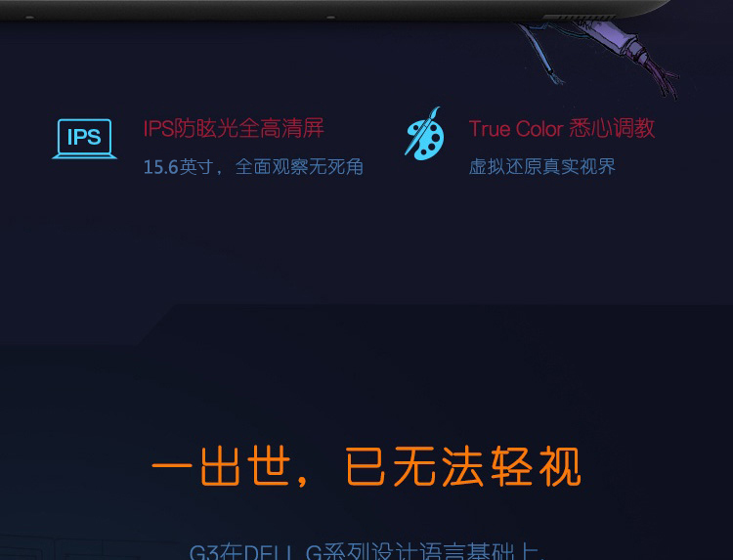Click the IPS laptop screen icon
Image resolution: width=733 pixels, height=560 pixels.
[84, 139]
